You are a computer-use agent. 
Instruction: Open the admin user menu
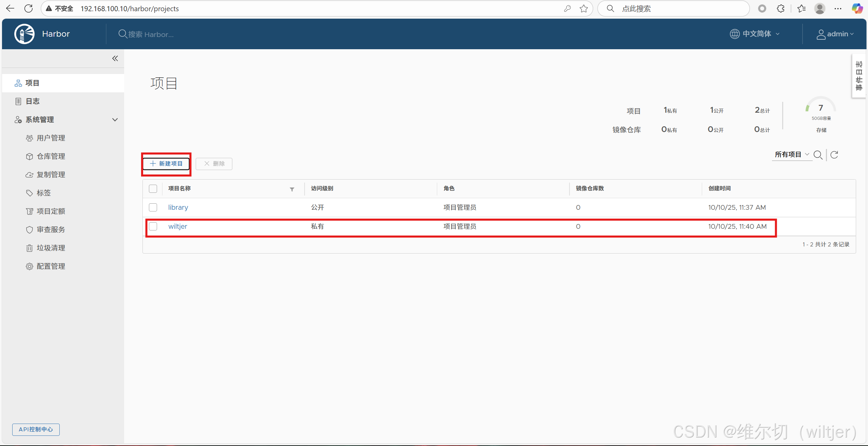(835, 34)
